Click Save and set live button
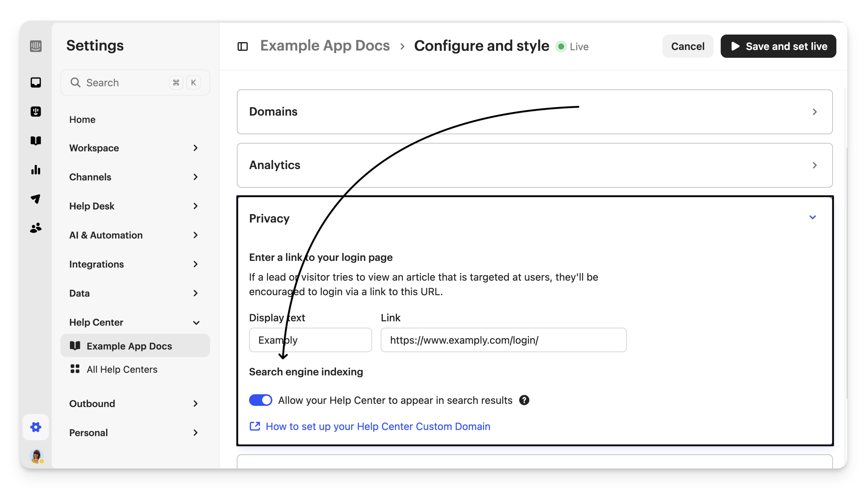The width and height of the screenshot is (868, 489). [778, 46]
